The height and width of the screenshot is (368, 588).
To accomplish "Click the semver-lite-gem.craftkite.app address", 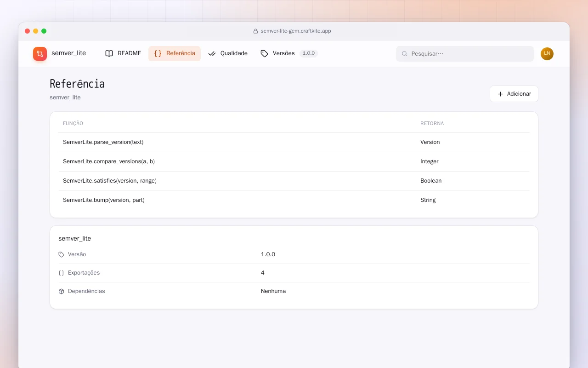I will tap(296, 31).
